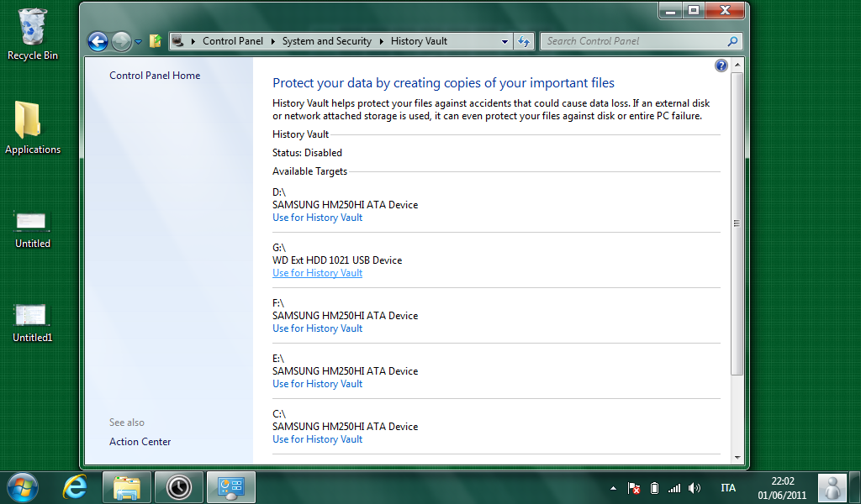Screen dimensions: 861x504
Task: Use C:\ drive for History Vault
Action: [x=317, y=439]
